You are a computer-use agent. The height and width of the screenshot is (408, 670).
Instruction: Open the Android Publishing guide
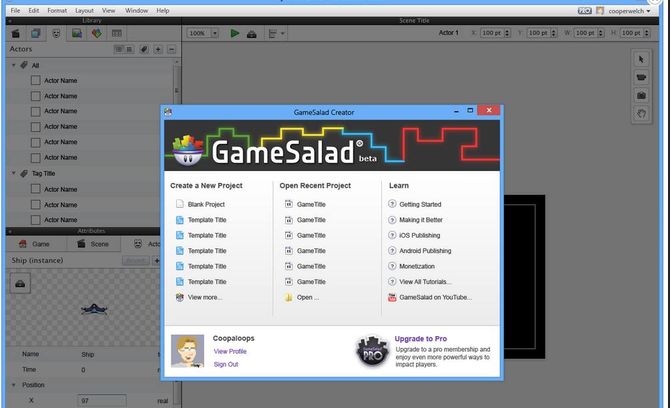pyautogui.click(x=425, y=251)
